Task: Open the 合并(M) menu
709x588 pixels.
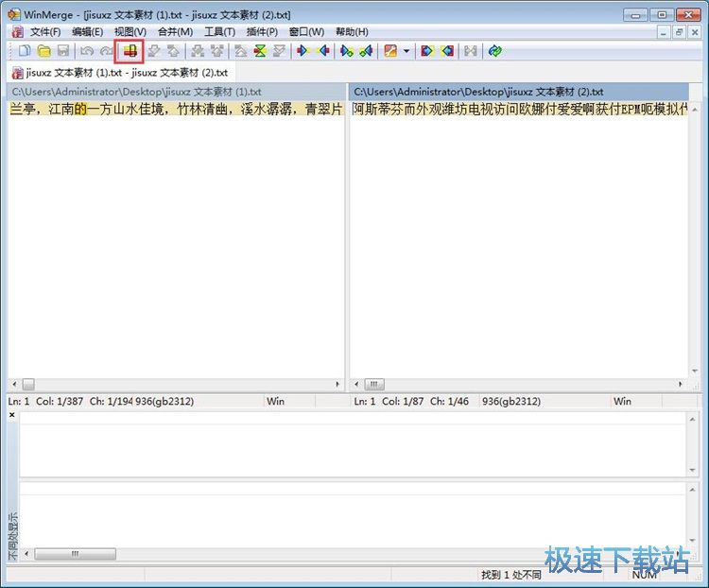Action: [x=175, y=31]
